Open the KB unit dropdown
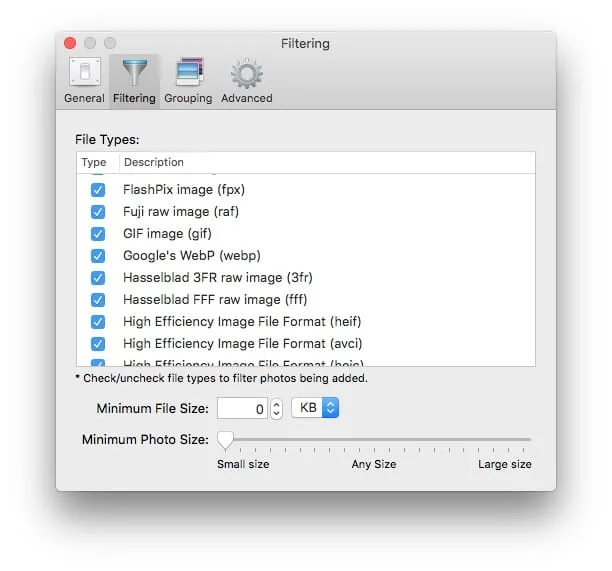The image size is (612, 571). coord(315,408)
